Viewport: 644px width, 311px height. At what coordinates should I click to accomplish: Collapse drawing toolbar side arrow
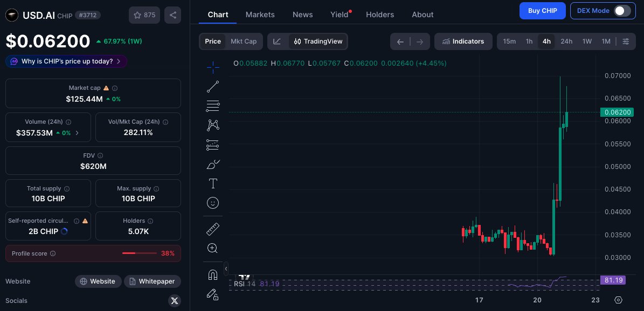click(x=226, y=268)
